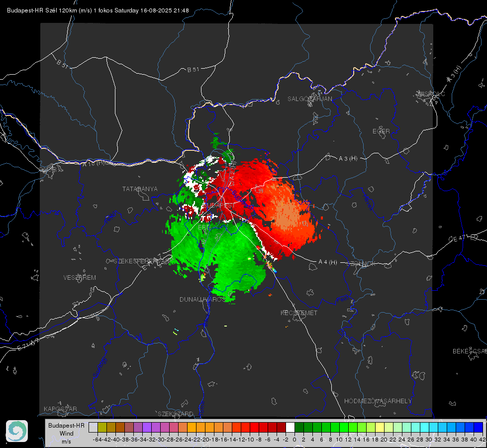
Task: Pick the deep blue swatch at the scale end
Action: pos(479,427)
